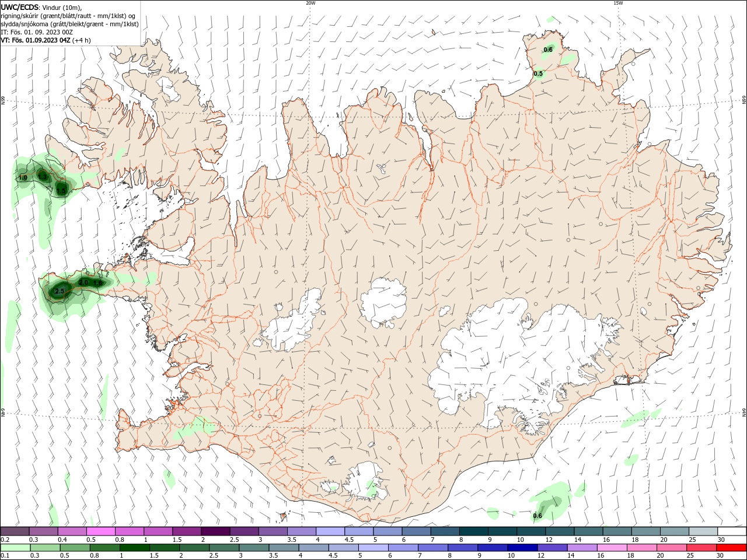
Task: Click the 'VT: Fös. 01.09.2023 04Z' valid time
Action: coord(36,40)
